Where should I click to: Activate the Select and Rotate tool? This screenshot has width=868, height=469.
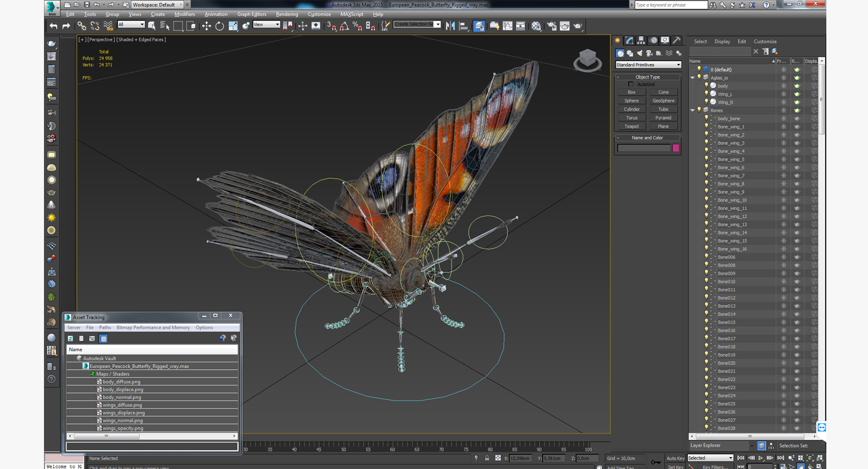[x=219, y=26]
